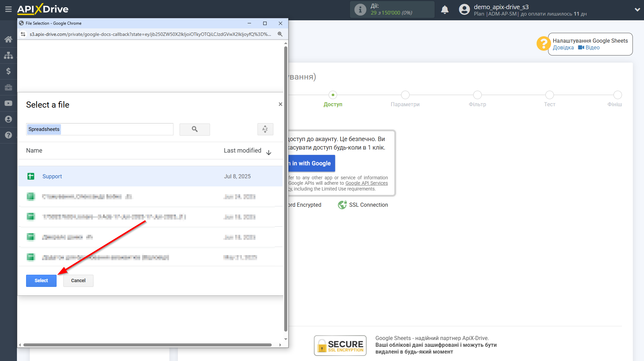Click the ApiX-Drive logo

point(43,9)
